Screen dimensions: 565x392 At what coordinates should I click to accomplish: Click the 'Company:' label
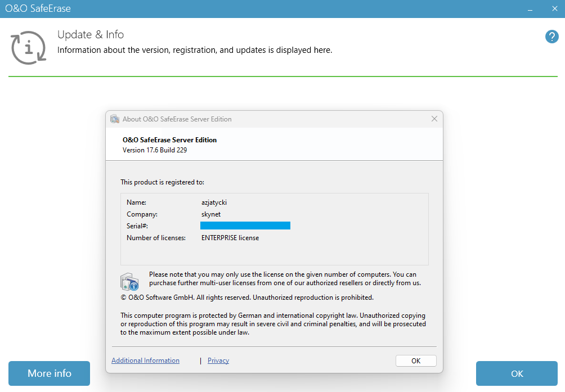coord(142,214)
